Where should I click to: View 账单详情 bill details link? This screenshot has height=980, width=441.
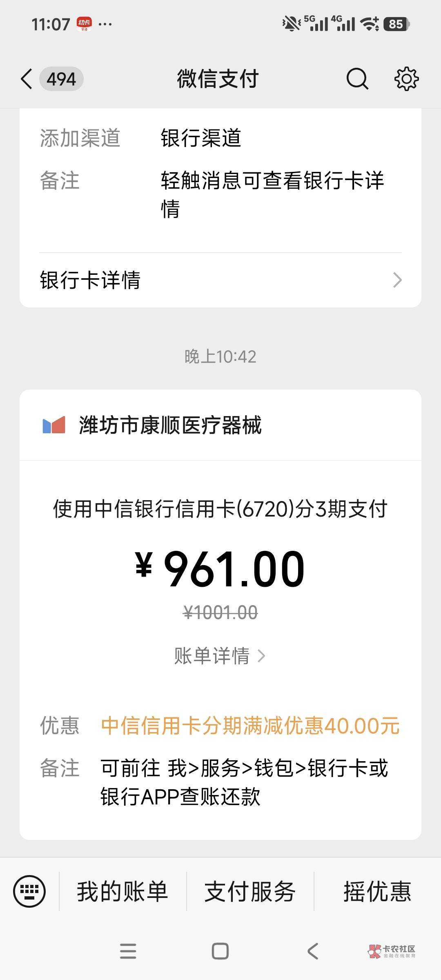click(212, 656)
